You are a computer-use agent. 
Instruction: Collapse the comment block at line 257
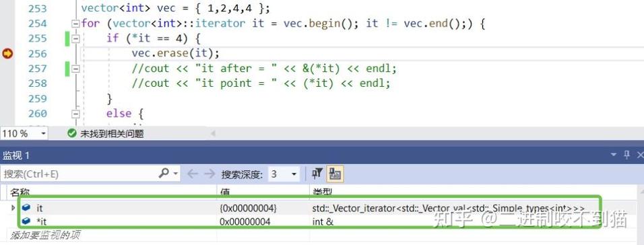(75, 69)
